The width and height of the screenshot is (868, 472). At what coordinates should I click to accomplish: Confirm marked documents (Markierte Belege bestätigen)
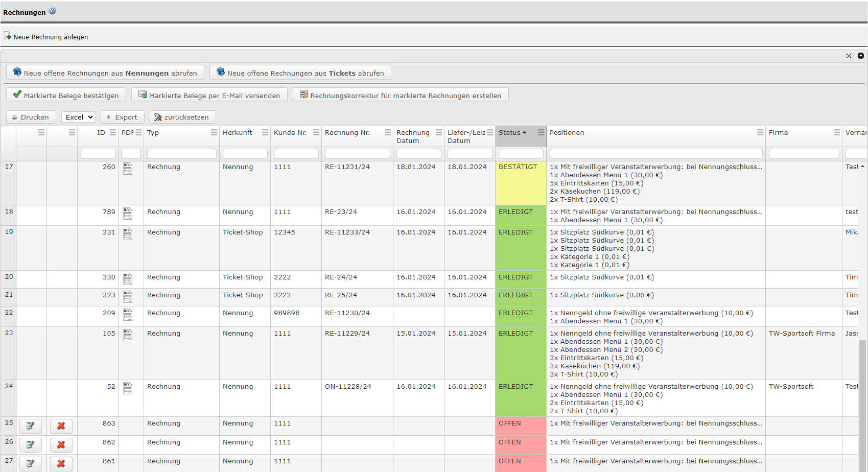pos(66,95)
